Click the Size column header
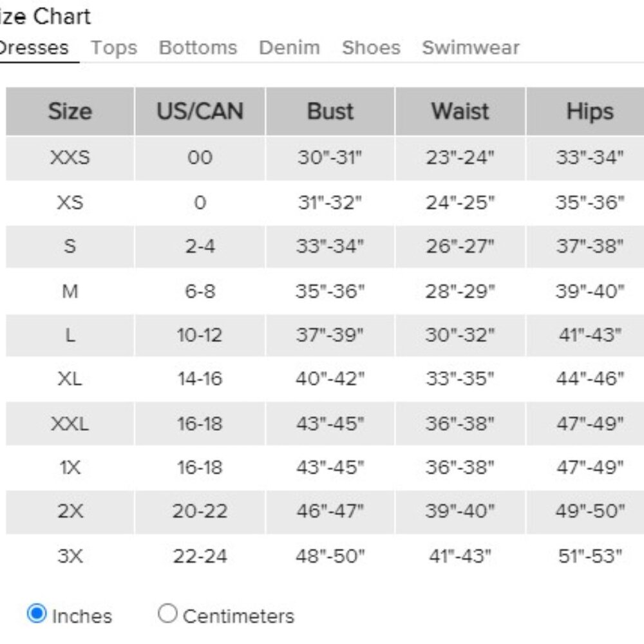Viewport: 644px width, 644px height. 70,111
